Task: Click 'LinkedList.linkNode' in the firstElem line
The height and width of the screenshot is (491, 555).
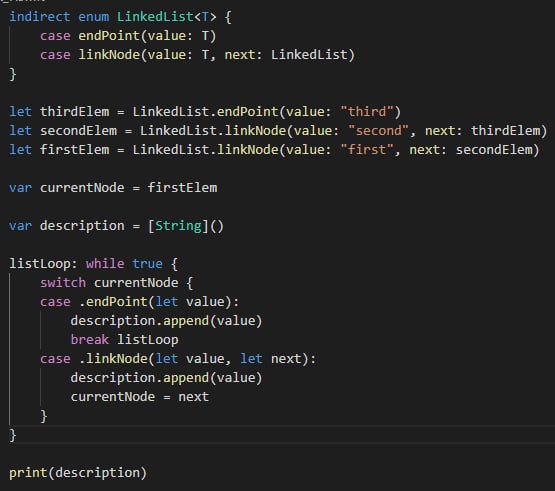Action: point(205,150)
